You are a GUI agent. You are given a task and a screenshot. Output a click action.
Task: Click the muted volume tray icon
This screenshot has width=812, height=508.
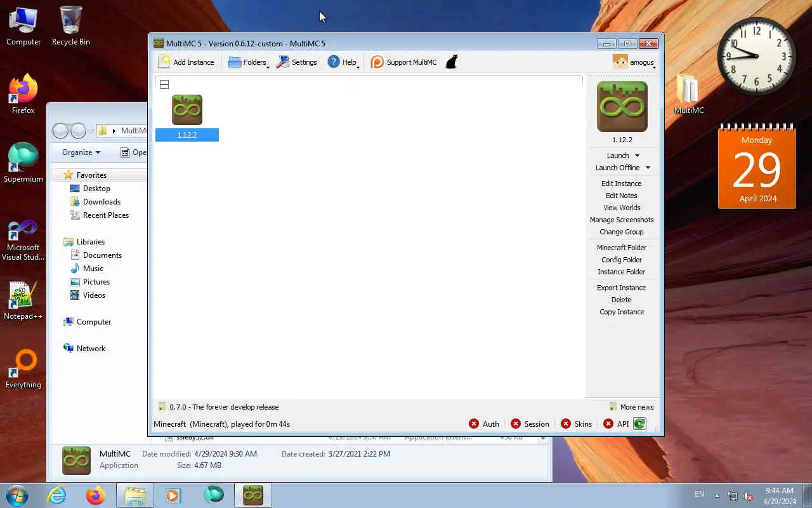coord(748,495)
